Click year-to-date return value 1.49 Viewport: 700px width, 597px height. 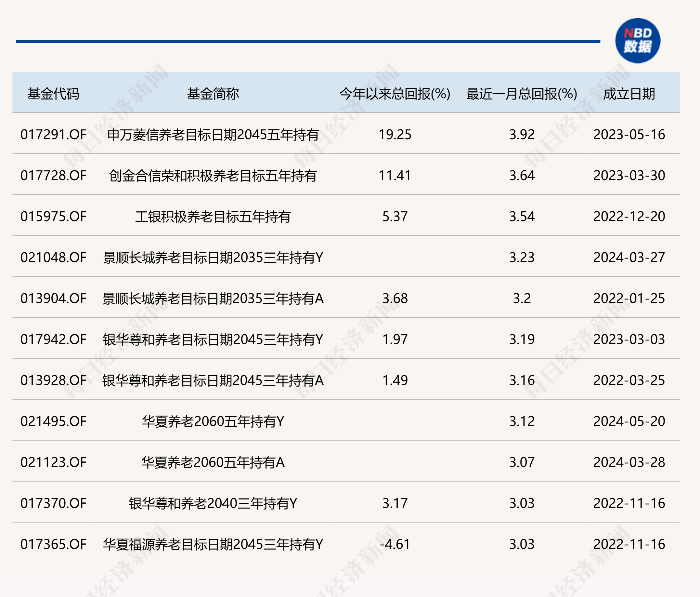(x=395, y=380)
